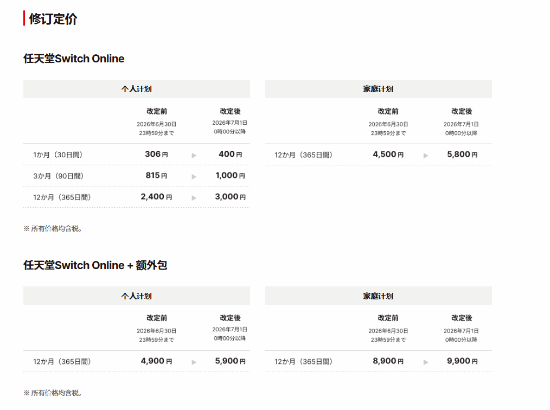This screenshot has height=410, width=550.
Task: Click 改定前 column header above 4,900円
Action: 156,318
